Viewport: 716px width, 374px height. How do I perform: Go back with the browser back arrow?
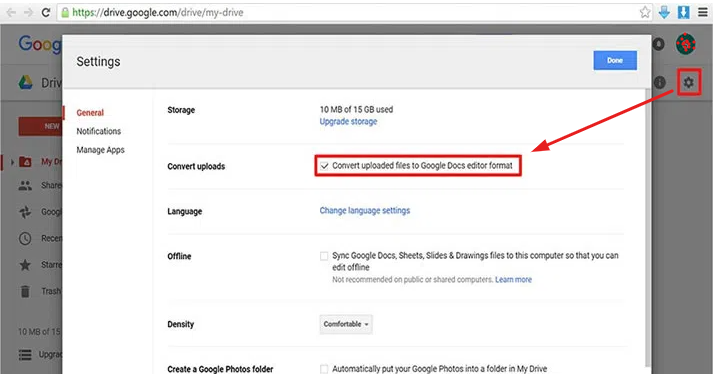click(x=11, y=12)
